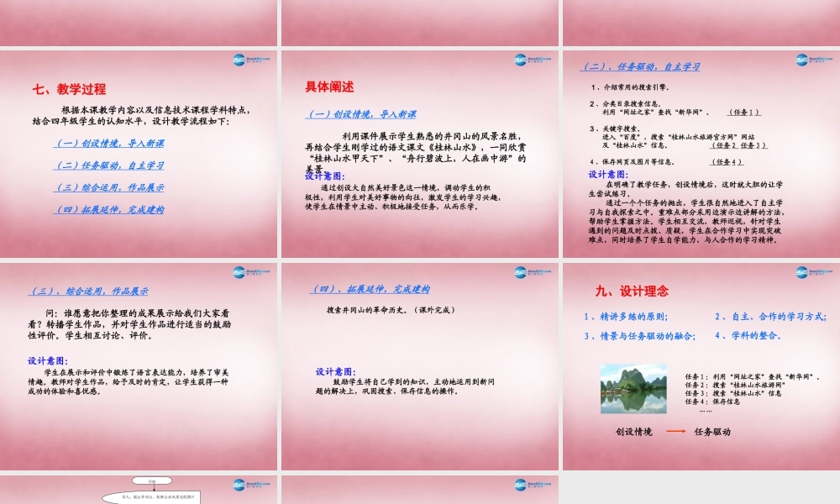Click "设计意图:" label on 综合运用 slide

(x=48, y=361)
